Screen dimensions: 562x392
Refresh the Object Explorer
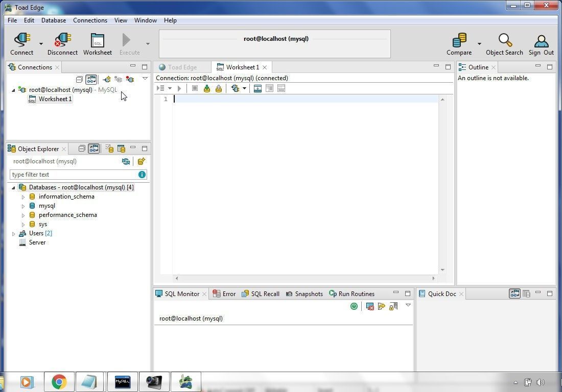point(126,161)
